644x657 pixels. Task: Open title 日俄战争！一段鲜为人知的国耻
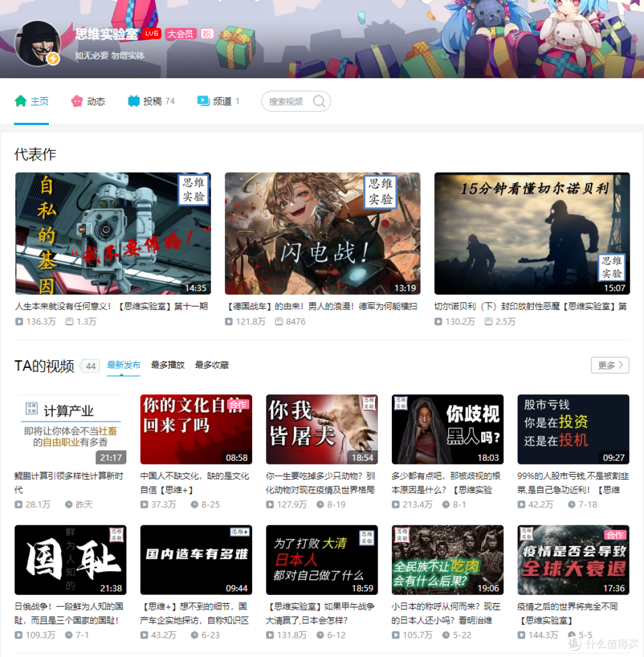tap(69, 613)
